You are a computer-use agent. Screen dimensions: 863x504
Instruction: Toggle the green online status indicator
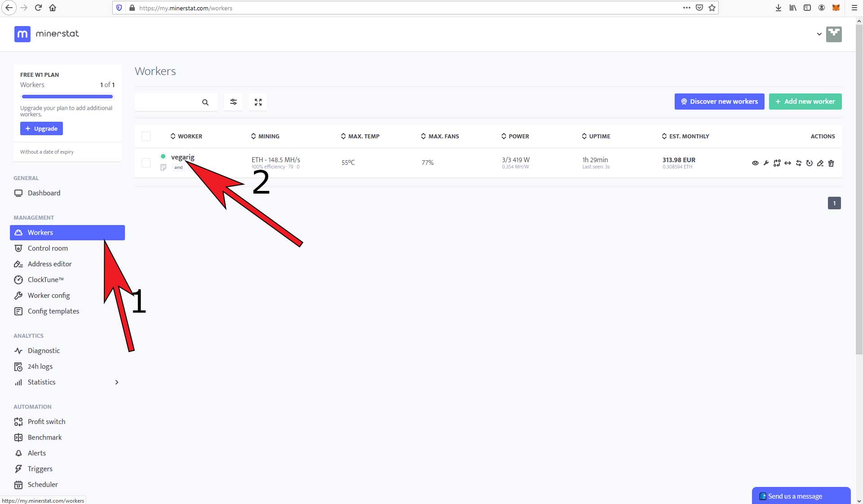tap(163, 157)
